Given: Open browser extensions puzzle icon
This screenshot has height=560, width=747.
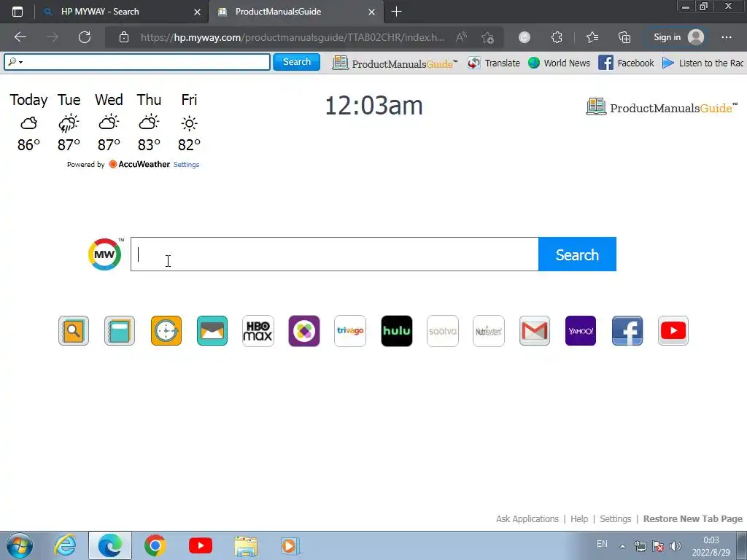Looking at the screenshot, I should point(557,37).
